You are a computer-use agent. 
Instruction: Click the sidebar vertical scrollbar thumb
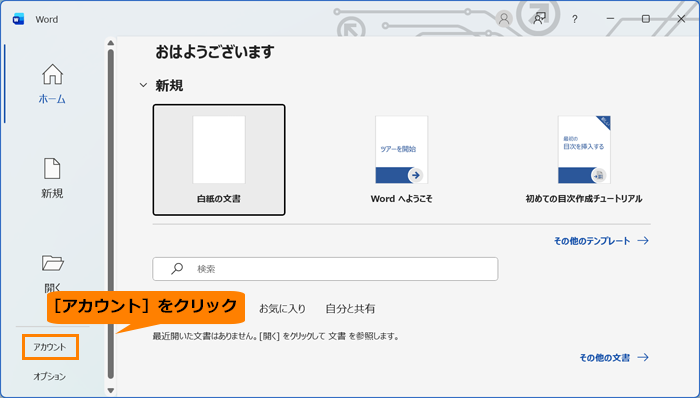click(x=111, y=214)
